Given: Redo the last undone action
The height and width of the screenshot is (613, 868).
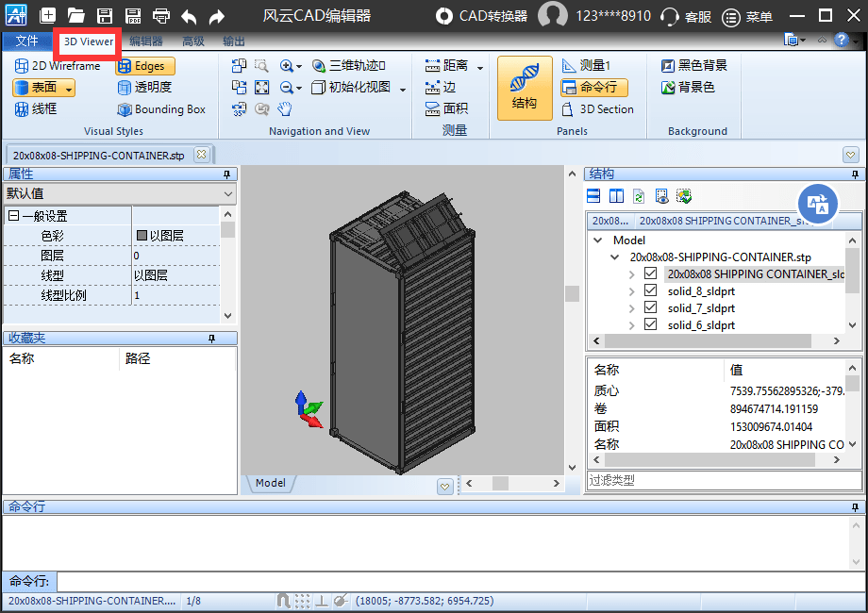Looking at the screenshot, I should [217, 17].
